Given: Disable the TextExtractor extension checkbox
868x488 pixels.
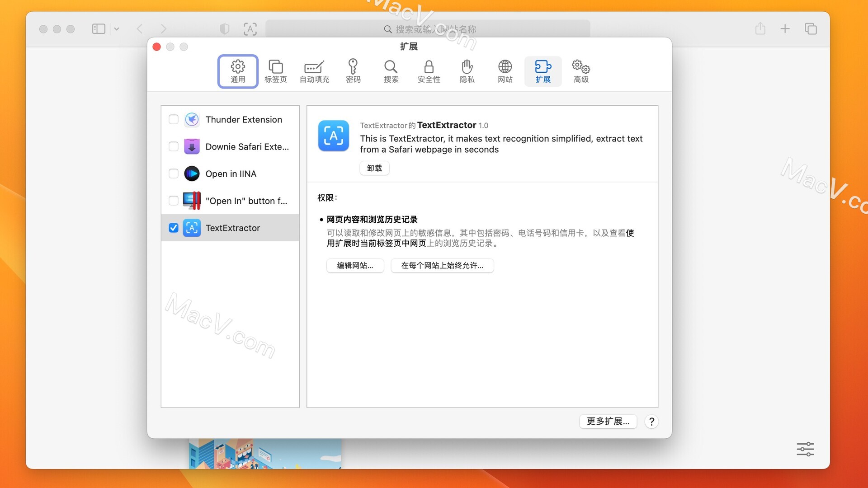Looking at the screenshot, I should click(174, 228).
